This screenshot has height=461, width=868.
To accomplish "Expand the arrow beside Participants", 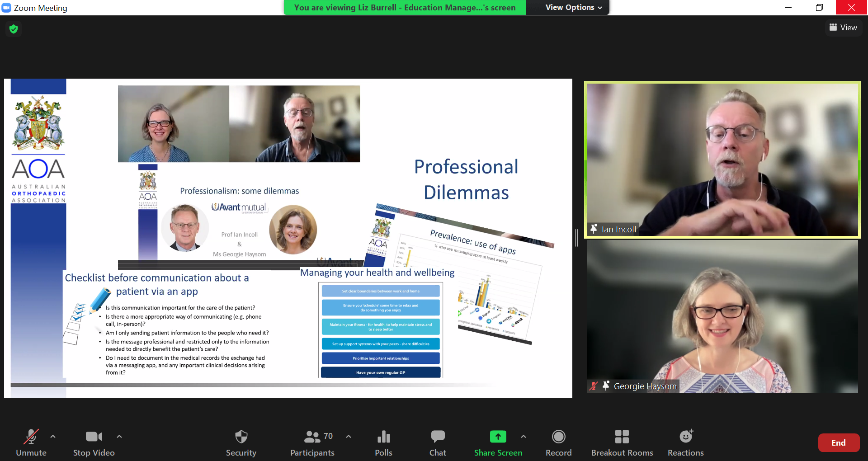I will (349, 437).
